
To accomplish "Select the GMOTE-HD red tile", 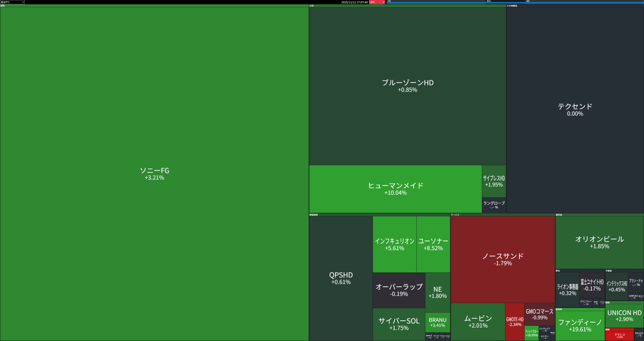I will coord(515,322).
